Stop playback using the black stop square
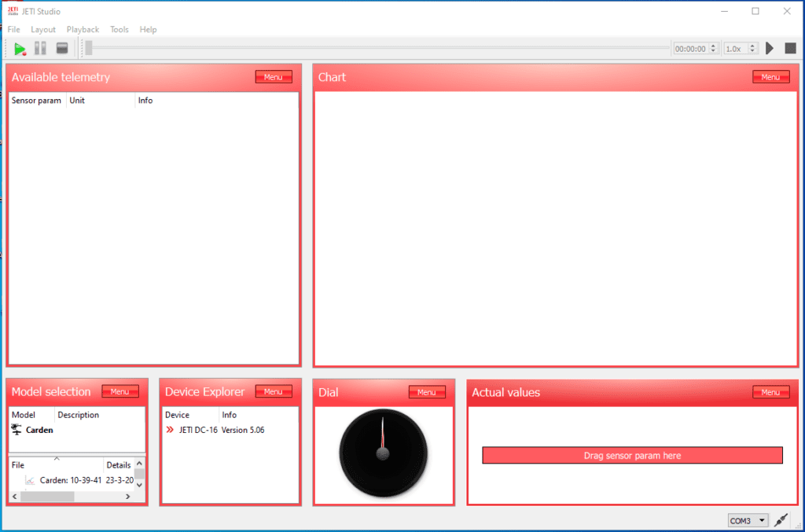Screen dimensions: 805x532 (x=790, y=48)
